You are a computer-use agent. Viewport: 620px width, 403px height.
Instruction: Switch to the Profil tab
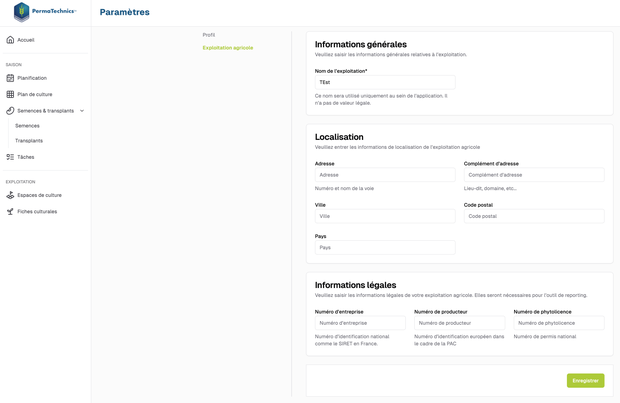[209, 35]
